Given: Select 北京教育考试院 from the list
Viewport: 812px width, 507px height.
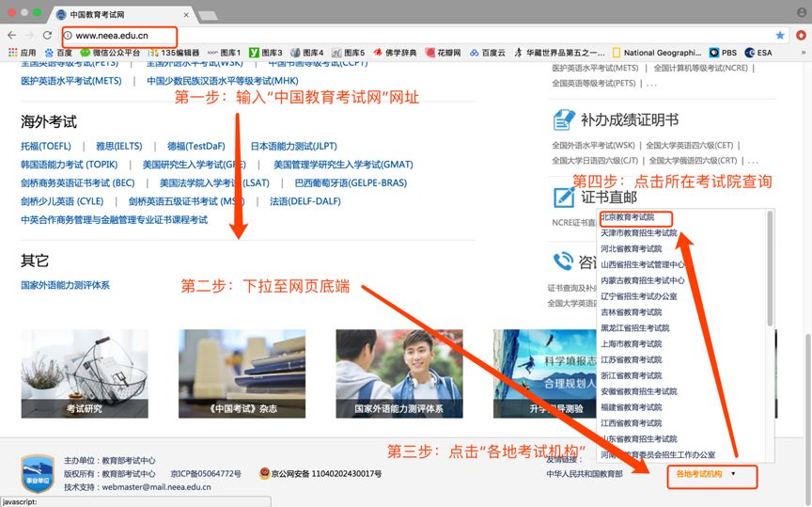Looking at the screenshot, I should click(x=627, y=217).
